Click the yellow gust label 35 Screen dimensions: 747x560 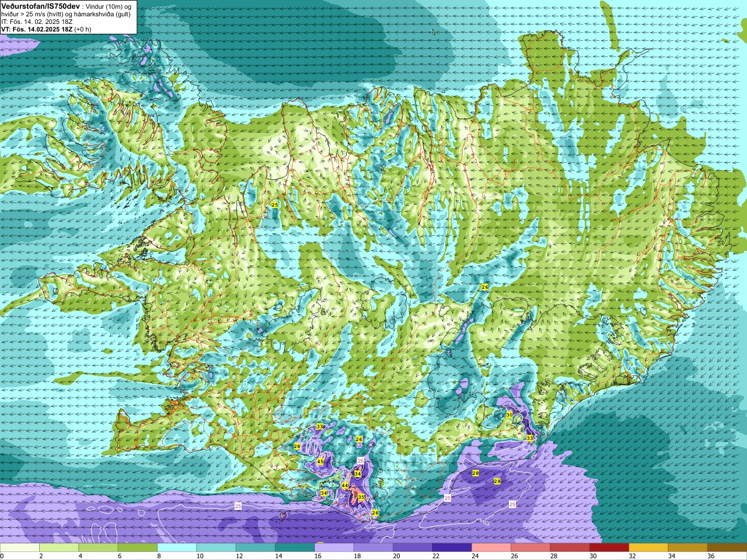tap(361, 498)
